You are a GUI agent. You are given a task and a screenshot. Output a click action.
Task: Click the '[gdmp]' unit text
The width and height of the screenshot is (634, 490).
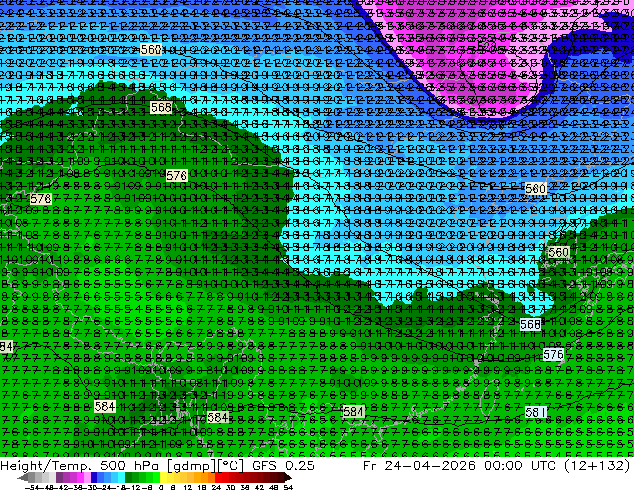click(191, 466)
